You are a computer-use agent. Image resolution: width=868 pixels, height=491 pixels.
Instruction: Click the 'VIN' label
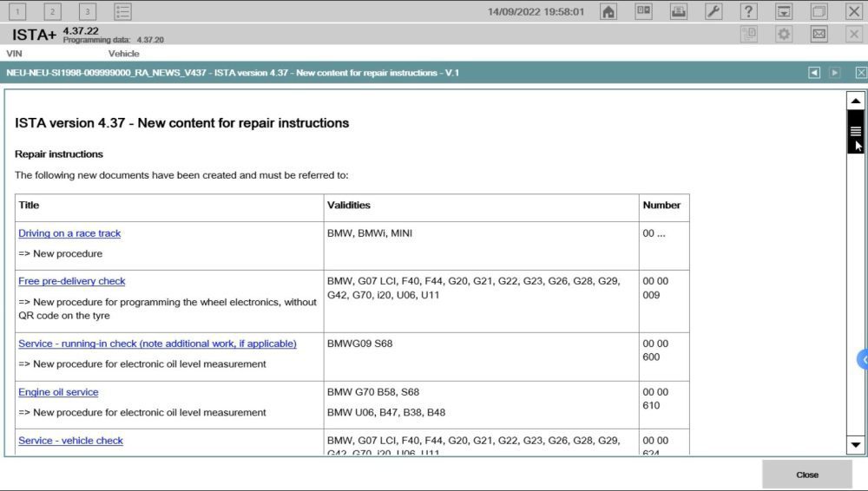click(x=14, y=54)
